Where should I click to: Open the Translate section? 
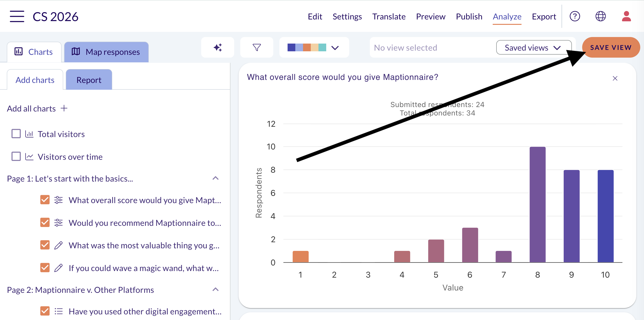click(x=389, y=16)
